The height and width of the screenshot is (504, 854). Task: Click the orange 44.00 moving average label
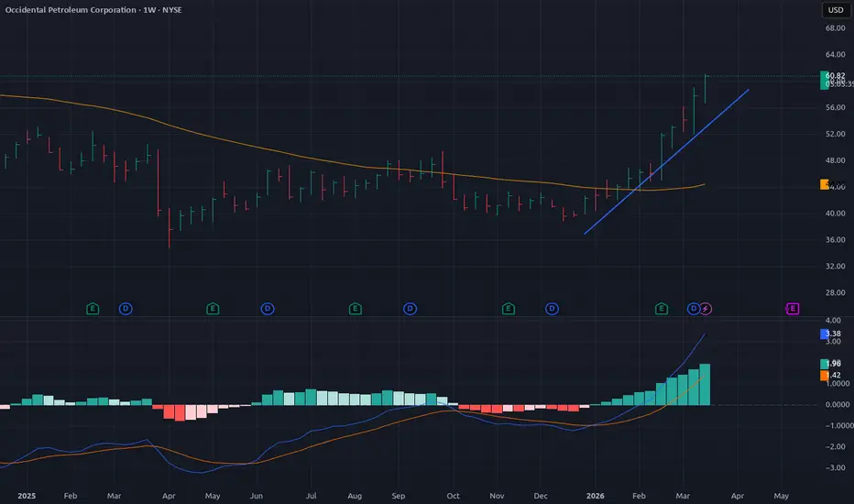(x=832, y=185)
